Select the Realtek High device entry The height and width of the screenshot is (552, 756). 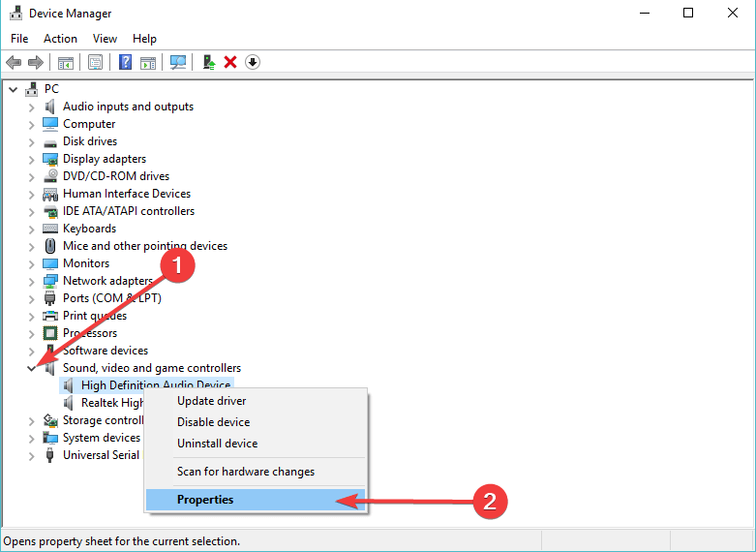tap(112, 403)
